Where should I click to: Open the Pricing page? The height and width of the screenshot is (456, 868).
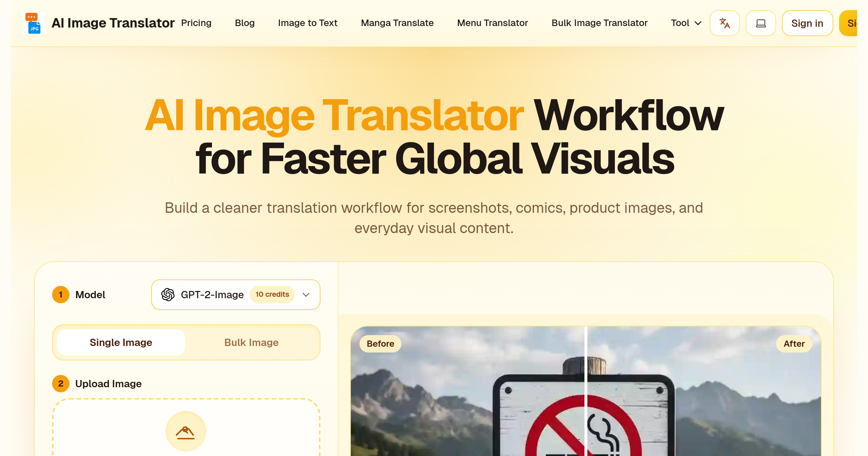(x=196, y=23)
